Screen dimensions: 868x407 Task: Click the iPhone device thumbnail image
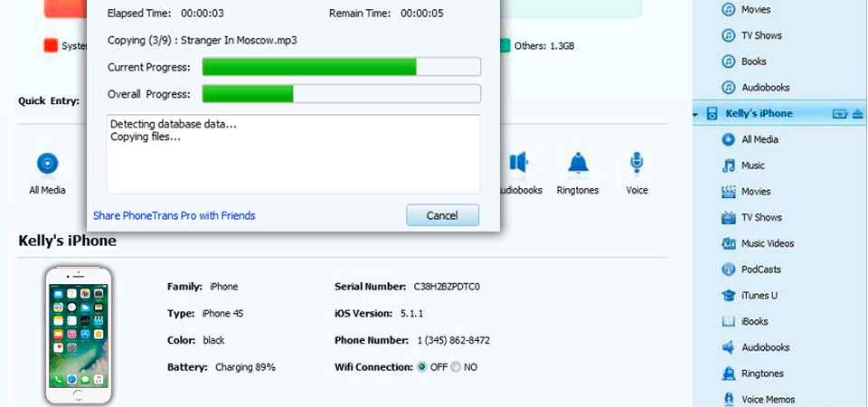pyautogui.click(x=78, y=335)
